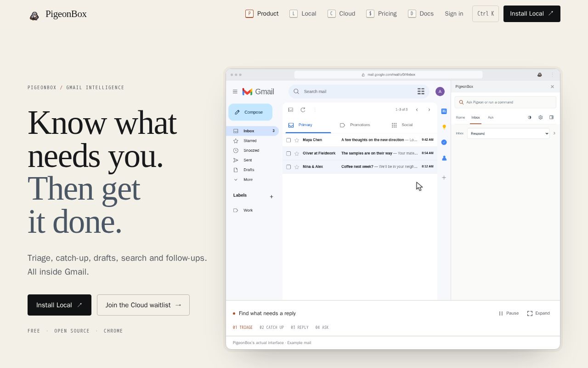
Task: Click the Compose button in Gmail
Action: point(250,112)
